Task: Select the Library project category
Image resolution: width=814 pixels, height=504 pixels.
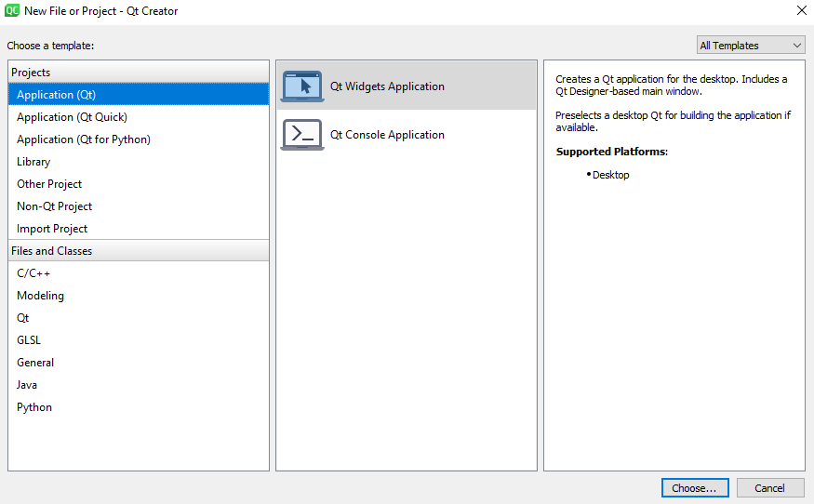Action: click(x=33, y=162)
